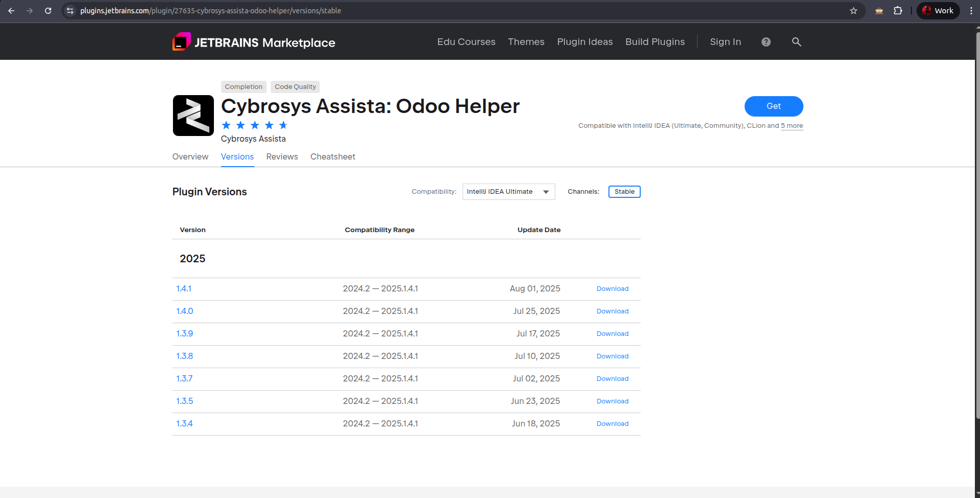Click the Jul 25, 2025 update date
The image size is (980, 498).
click(536, 311)
